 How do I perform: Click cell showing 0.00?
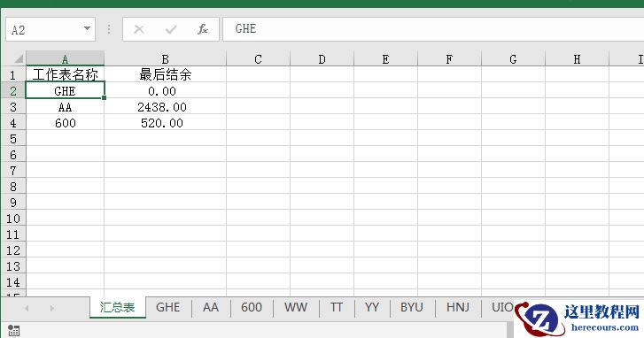click(x=165, y=90)
